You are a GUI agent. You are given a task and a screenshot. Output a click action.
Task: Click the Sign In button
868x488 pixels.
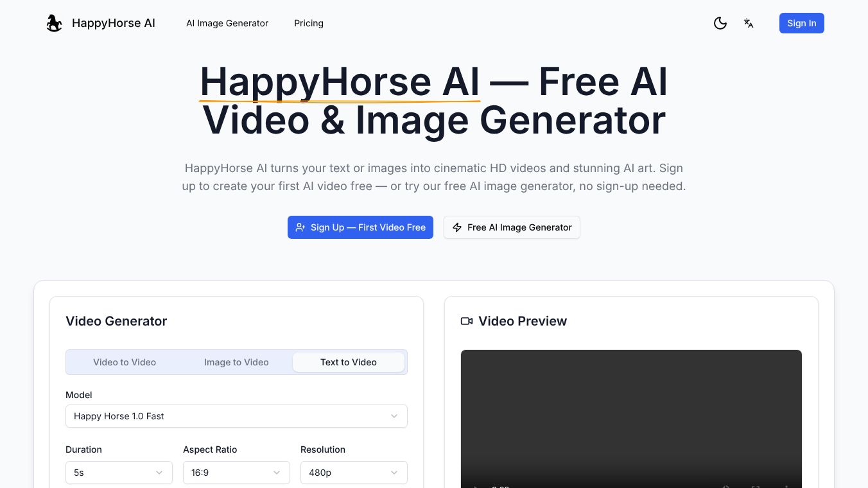pos(802,23)
